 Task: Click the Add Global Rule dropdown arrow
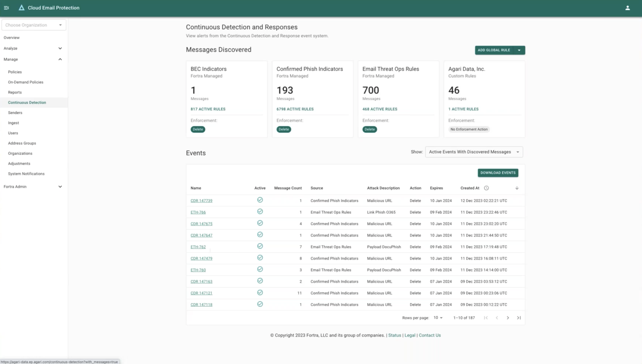pos(519,50)
